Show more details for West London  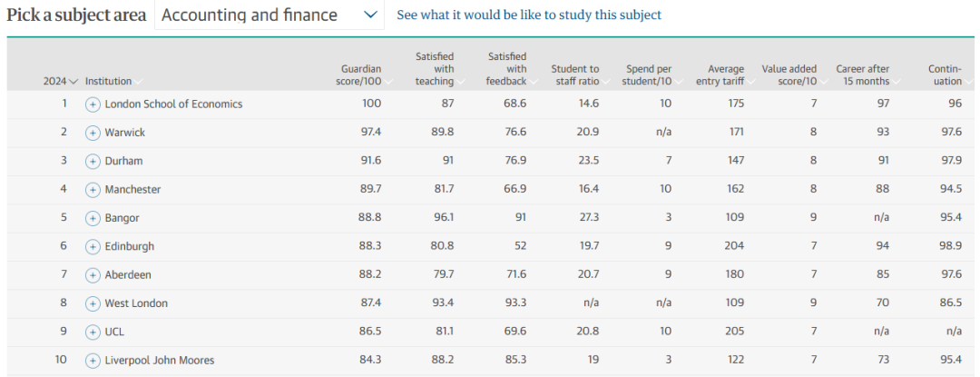pos(93,303)
